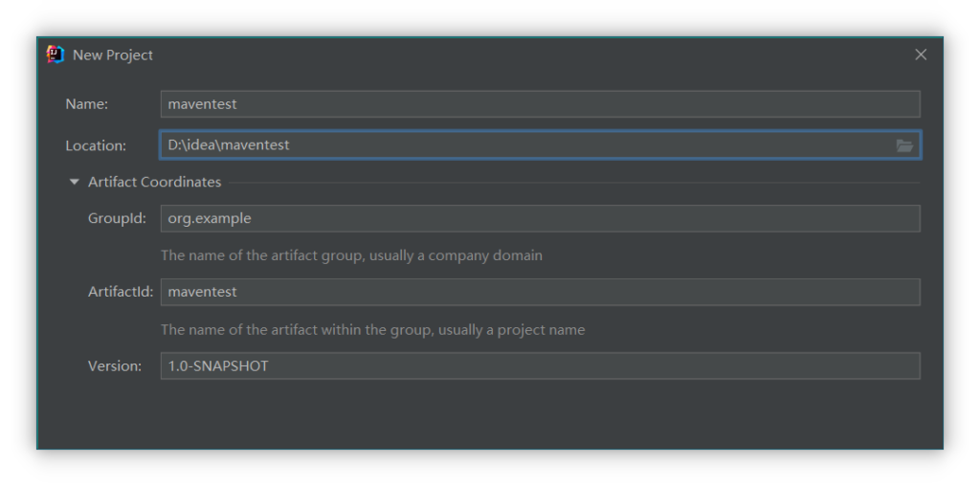The image size is (980, 486).
Task: Click the IntelliJ IDEA logo icon
Action: (x=56, y=55)
